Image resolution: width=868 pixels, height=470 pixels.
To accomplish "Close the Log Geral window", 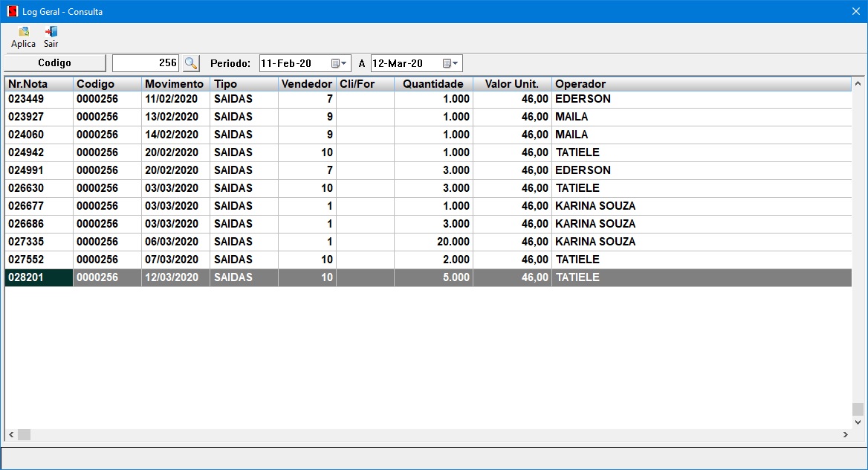I will tap(855, 11).
